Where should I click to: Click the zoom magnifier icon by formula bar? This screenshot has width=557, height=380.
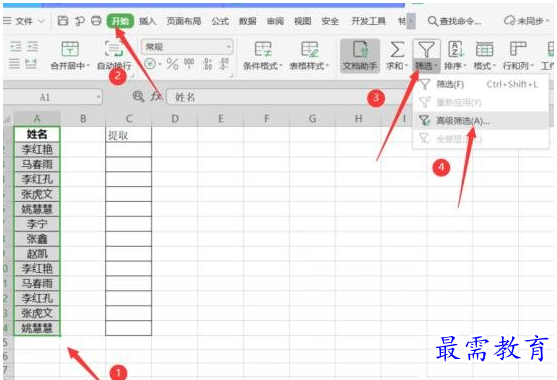tap(138, 96)
